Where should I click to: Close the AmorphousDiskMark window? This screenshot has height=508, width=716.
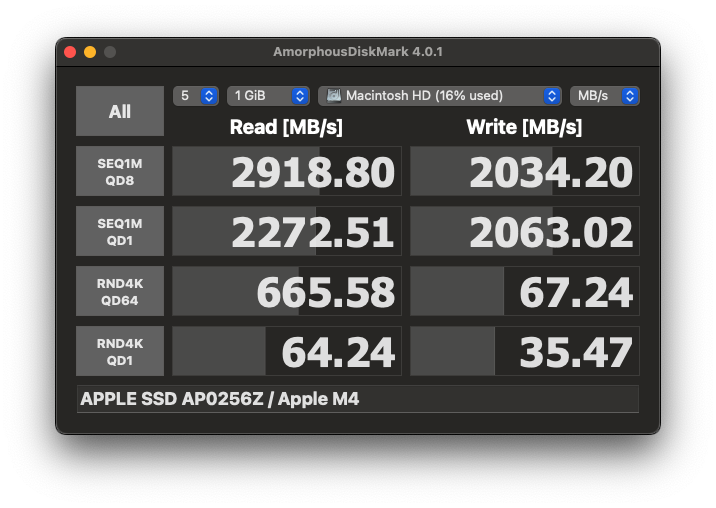point(70,52)
